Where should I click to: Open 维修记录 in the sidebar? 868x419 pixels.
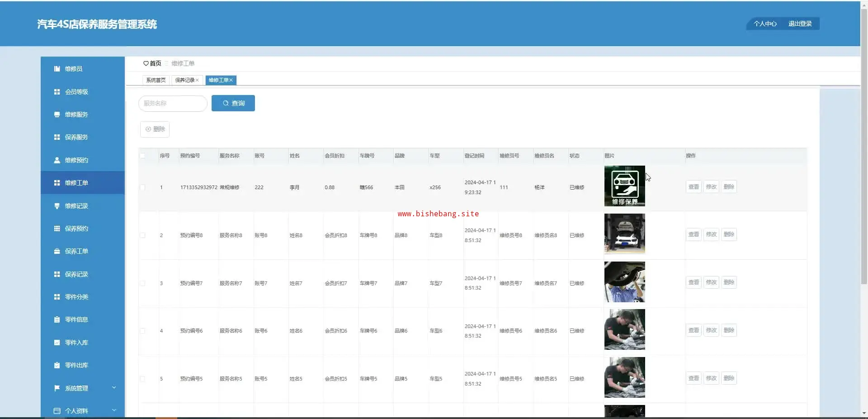[x=76, y=206]
